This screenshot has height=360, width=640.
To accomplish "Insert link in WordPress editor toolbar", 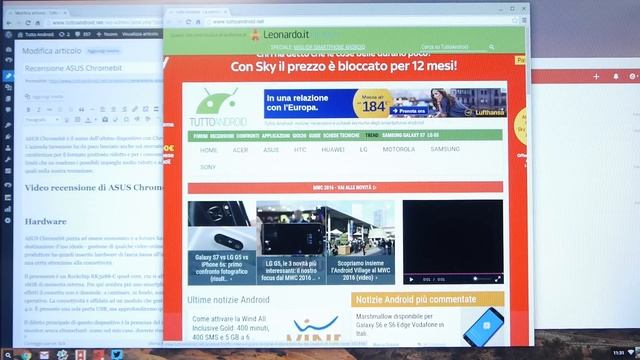I will [135, 109].
